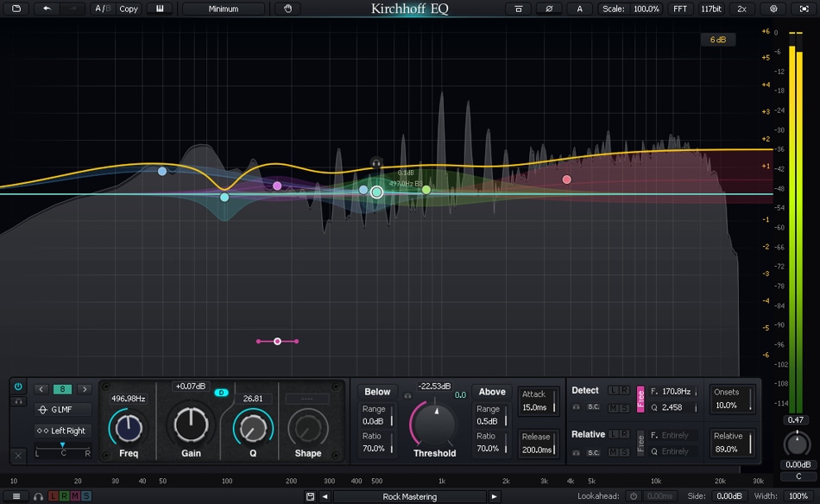Click the Copy button
The height and width of the screenshot is (504, 820).
[x=128, y=9]
